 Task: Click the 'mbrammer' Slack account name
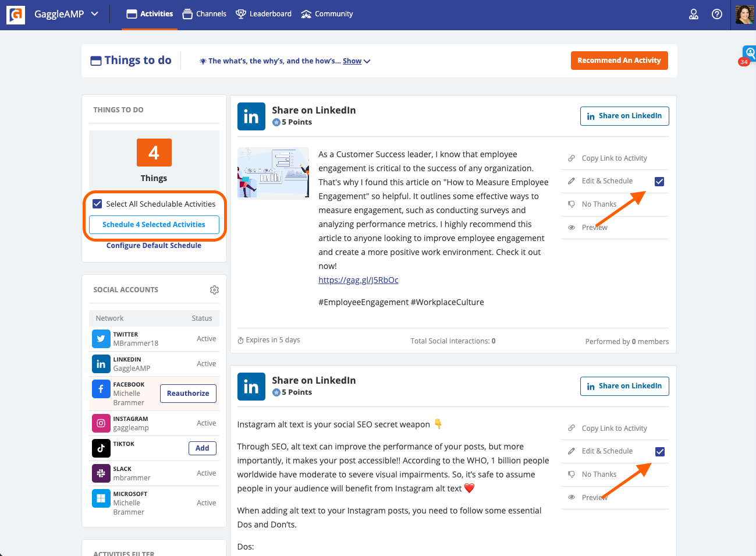132,478
